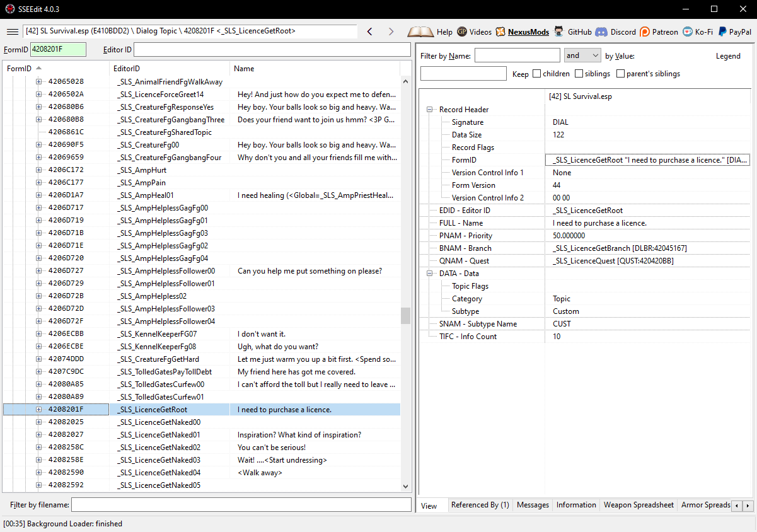Click the Legend button
Image resolution: width=757 pixels, height=532 pixels.
(728, 56)
